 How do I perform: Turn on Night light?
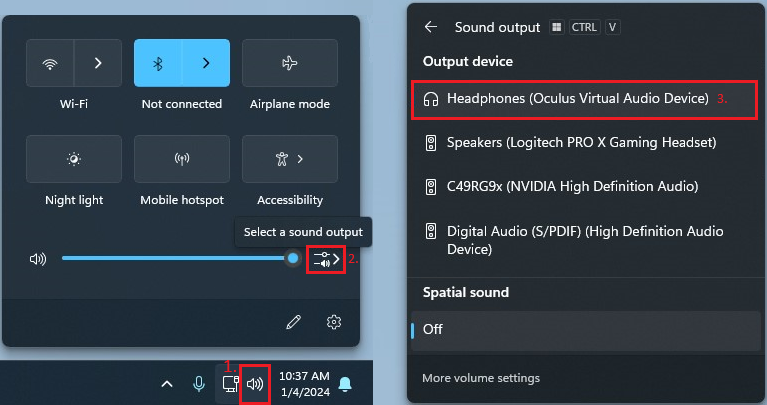tap(74, 159)
